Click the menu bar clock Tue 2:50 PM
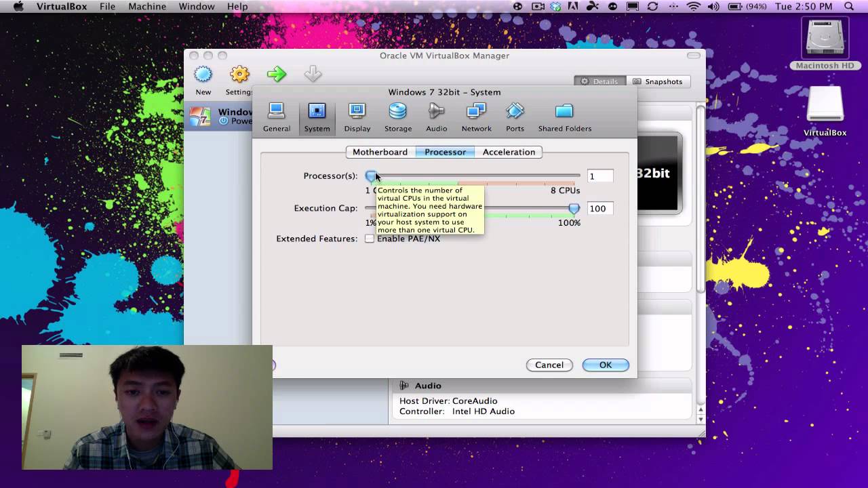This screenshot has height=488, width=868. (x=804, y=7)
